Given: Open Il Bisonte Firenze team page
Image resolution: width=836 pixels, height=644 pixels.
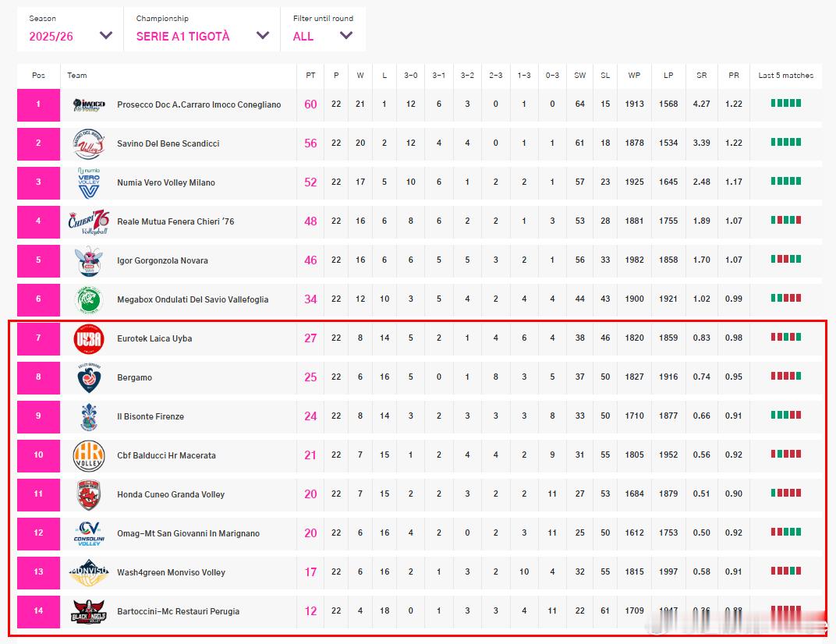Looking at the screenshot, I should point(151,416).
